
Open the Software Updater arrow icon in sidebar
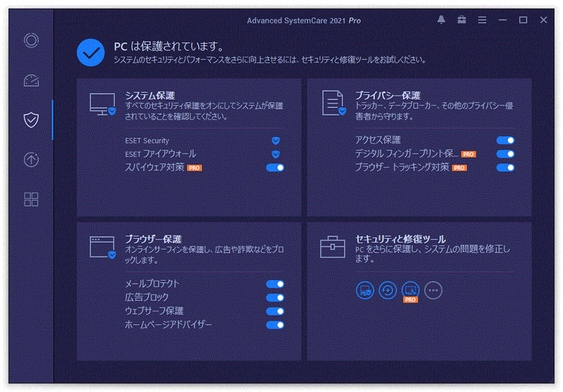(31, 160)
